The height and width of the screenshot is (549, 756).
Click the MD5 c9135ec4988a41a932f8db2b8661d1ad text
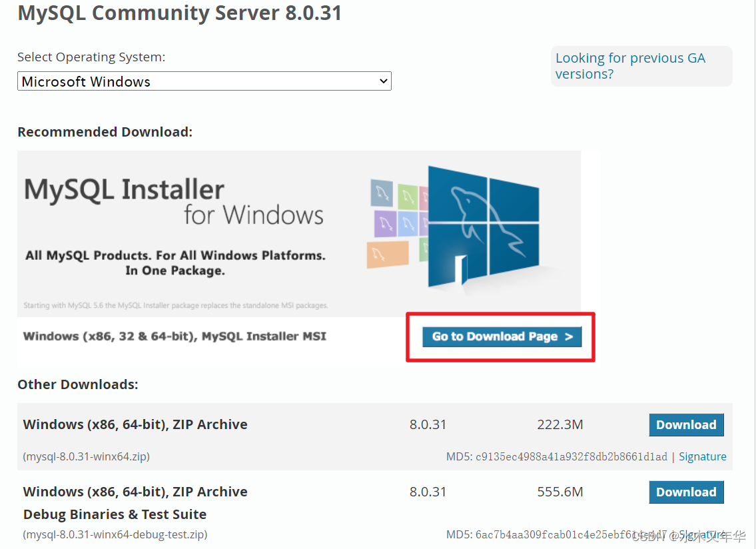coord(557,456)
